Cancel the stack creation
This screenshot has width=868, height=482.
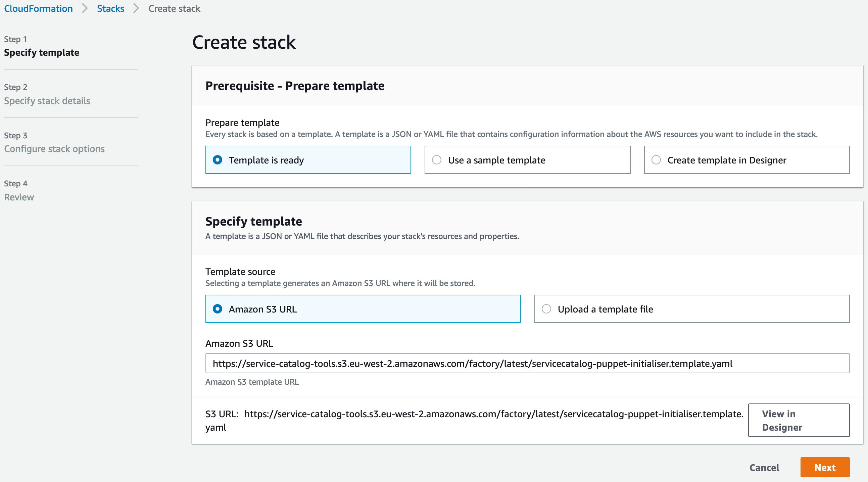[x=764, y=468]
